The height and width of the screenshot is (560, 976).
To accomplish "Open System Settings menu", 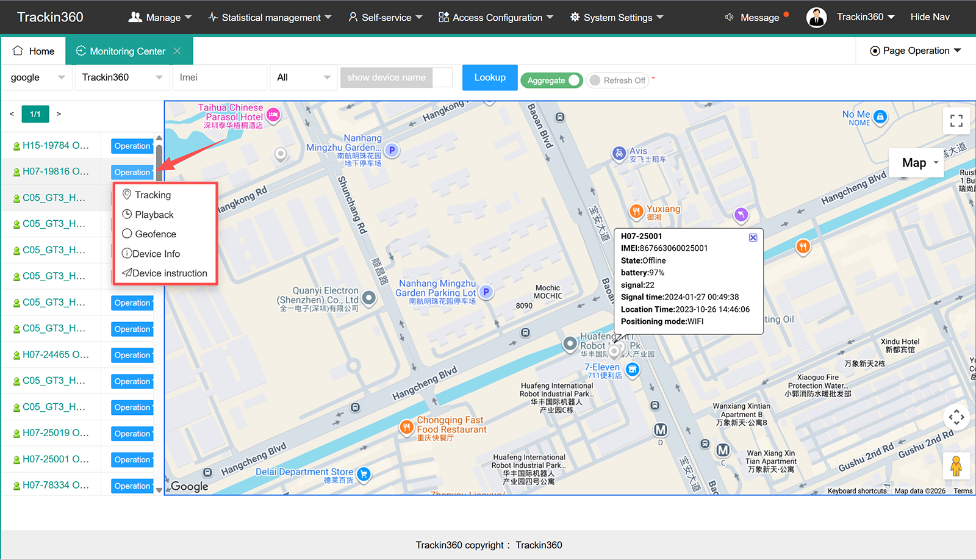I will (x=617, y=17).
